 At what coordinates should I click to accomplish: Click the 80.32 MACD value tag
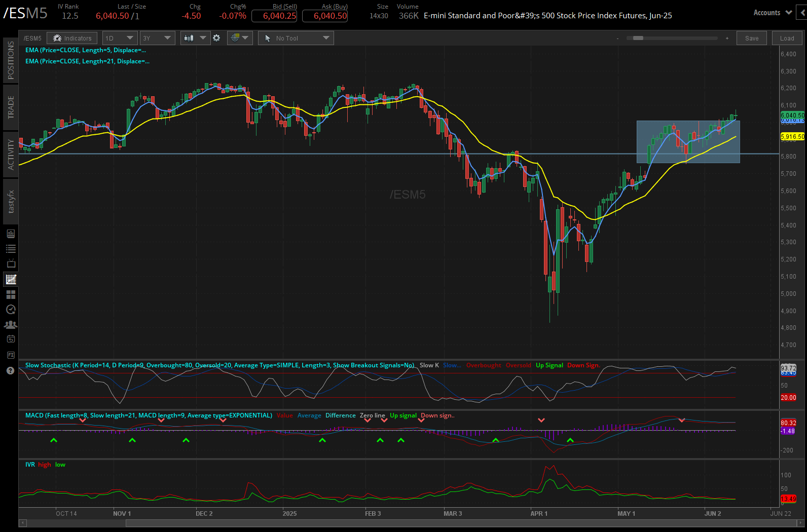(788, 423)
